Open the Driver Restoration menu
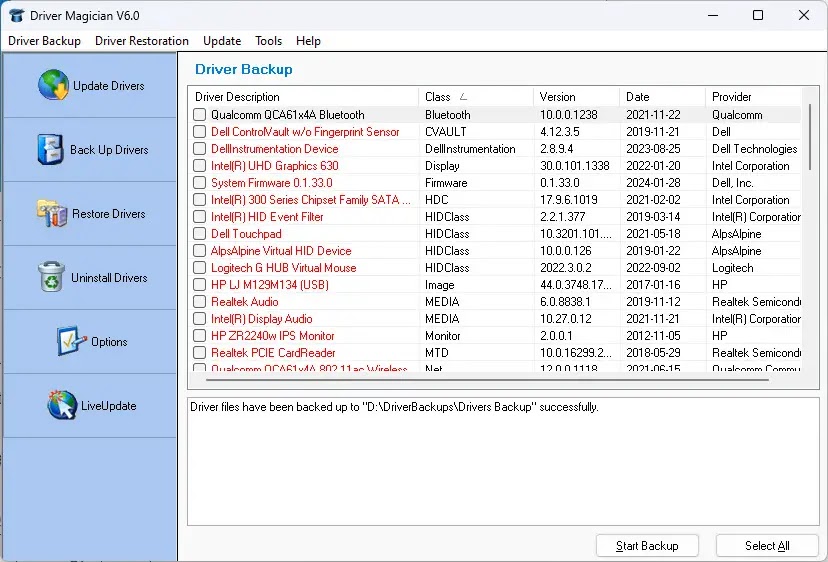Screen dimensions: 828x562 tap(142, 41)
